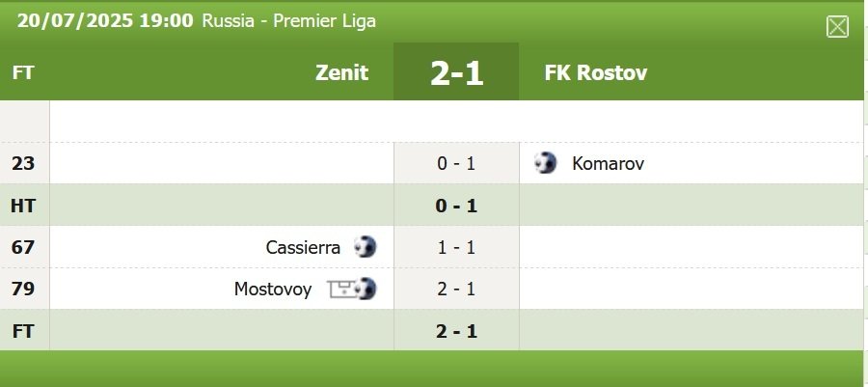Click the goal ball icon beside Cassierra
Viewport: 868px width, 387px height.
365,247
